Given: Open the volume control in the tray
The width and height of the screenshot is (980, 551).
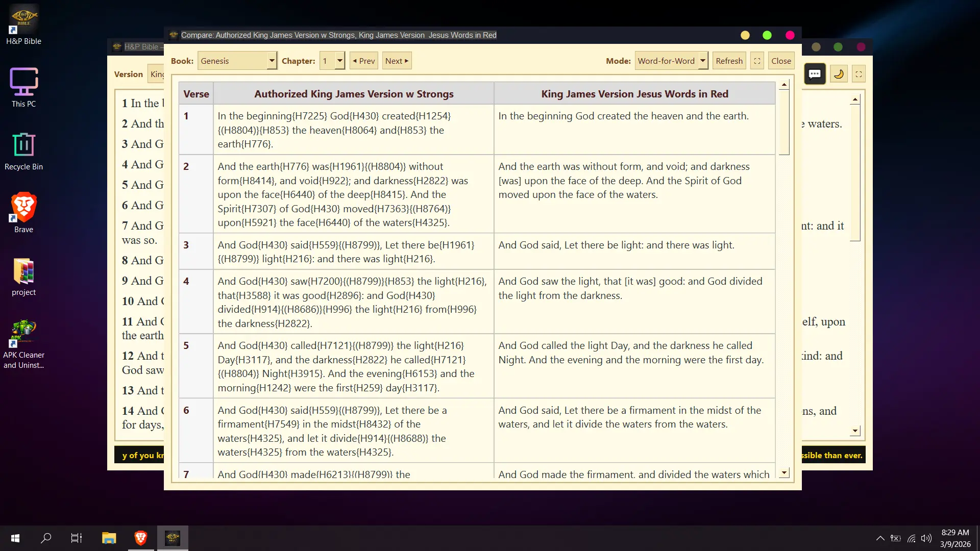Looking at the screenshot, I should (x=926, y=538).
